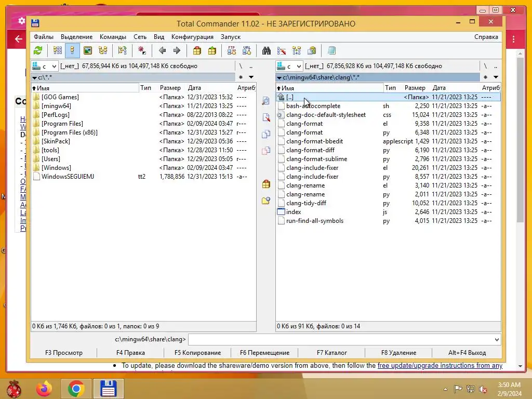The image size is (532, 399).
Task: Expand right panel directory history arrow beside c:\mingw64\share\clang
Action: (279, 78)
